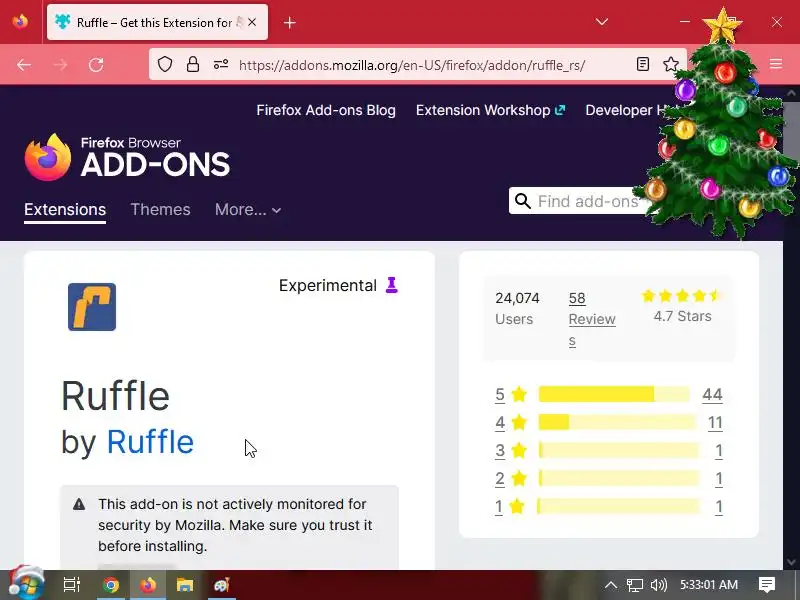Click the Firefox View icon

pyautogui.click(x=20, y=22)
